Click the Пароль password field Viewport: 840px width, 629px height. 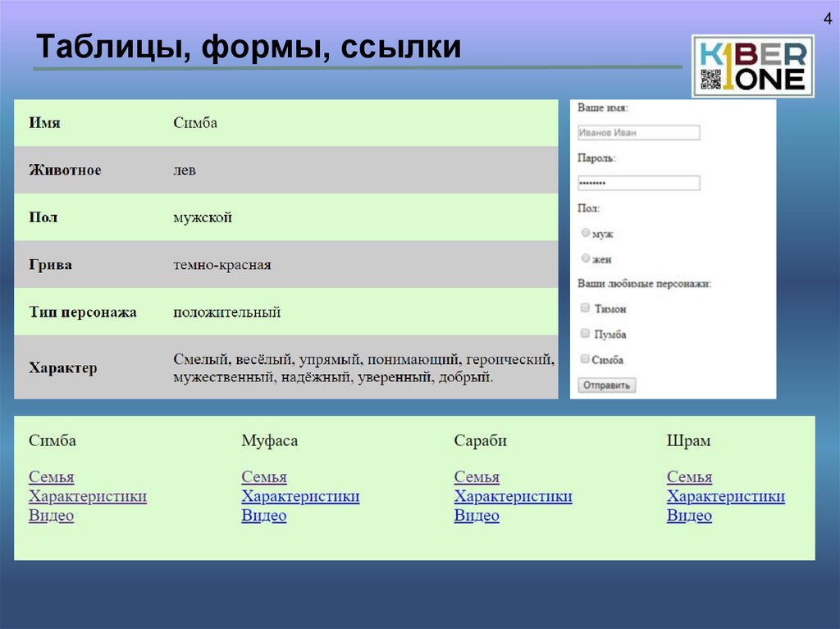640,182
